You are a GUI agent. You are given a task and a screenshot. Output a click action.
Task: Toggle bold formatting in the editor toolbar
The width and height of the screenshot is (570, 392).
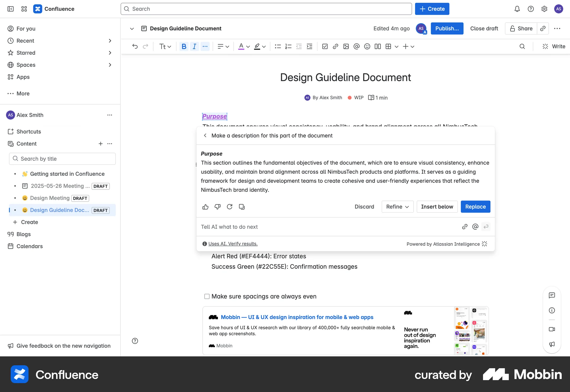[184, 46]
